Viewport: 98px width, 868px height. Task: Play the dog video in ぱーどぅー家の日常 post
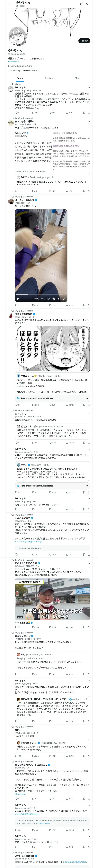click(x=18, y=299)
